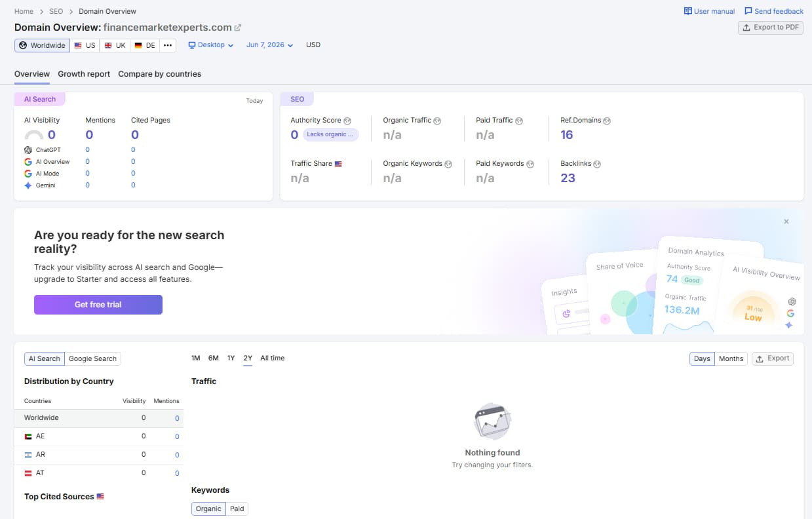Click the Argentina flag in AR row
Image resolution: width=812 pixels, height=519 pixels.
click(28, 455)
